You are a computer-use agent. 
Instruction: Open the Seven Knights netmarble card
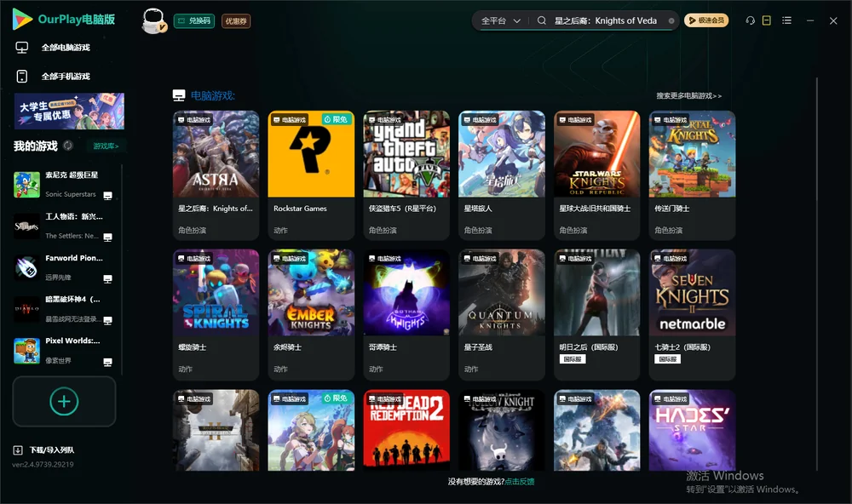click(x=692, y=314)
